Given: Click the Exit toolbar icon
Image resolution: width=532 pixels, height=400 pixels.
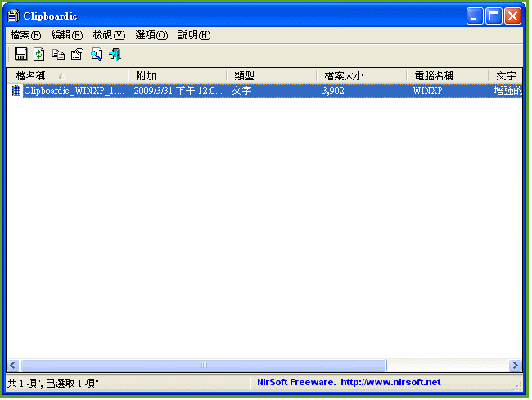Looking at the screenshot, I should (115, 54).
